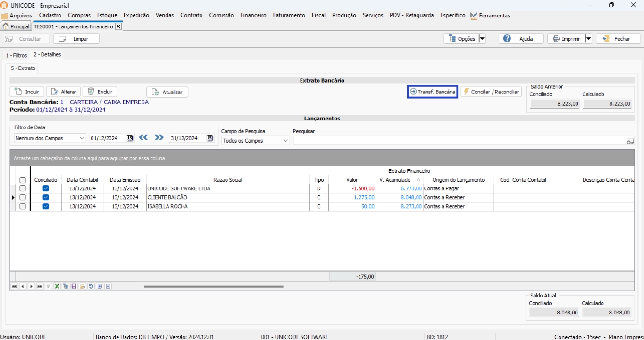
Task: Go to previous record in grid navigator
Action: (23, 286)
